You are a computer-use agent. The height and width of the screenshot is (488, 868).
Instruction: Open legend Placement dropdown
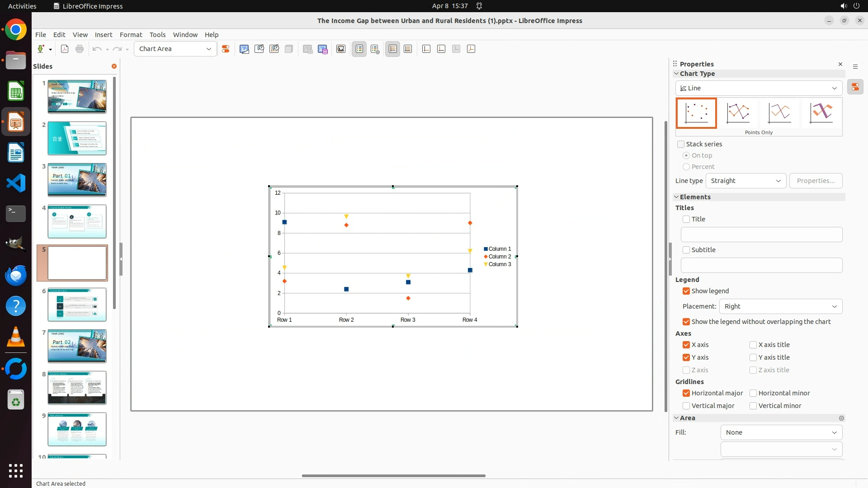[780, 306]
